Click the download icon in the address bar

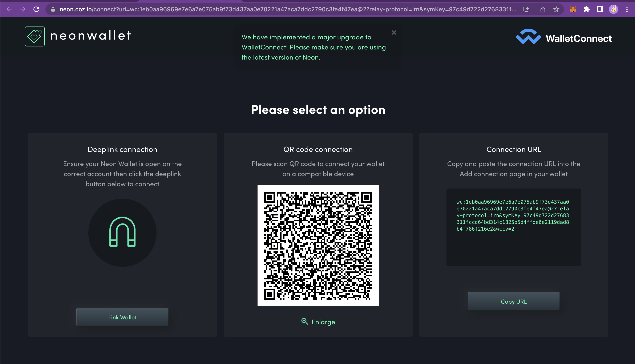point(526,9)
